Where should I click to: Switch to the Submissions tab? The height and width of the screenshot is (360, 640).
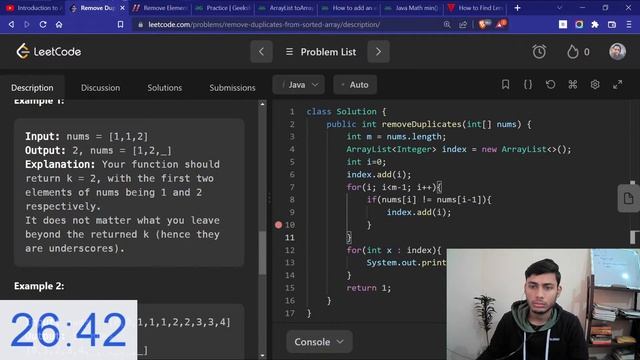[x=232, y=88]
